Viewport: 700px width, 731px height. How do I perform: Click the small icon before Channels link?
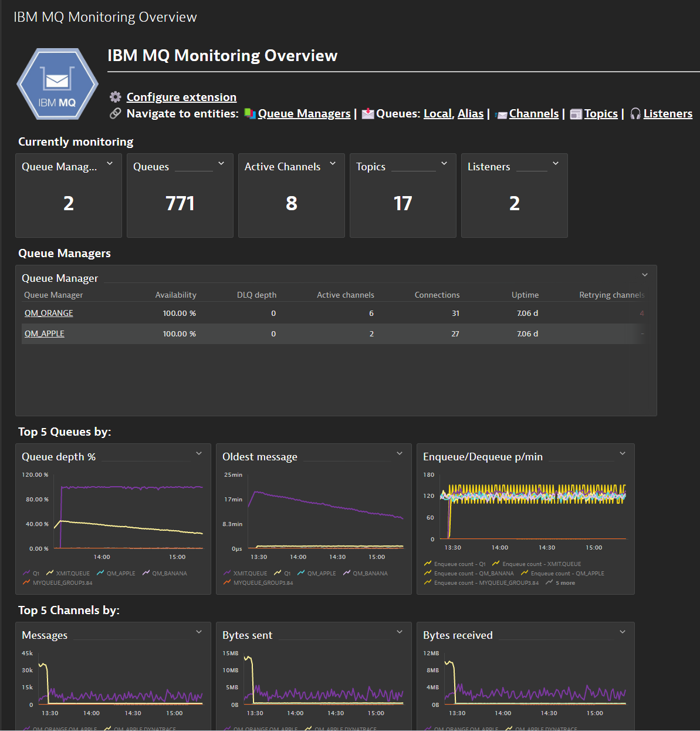pyautogui.click(x=501, y=114)
